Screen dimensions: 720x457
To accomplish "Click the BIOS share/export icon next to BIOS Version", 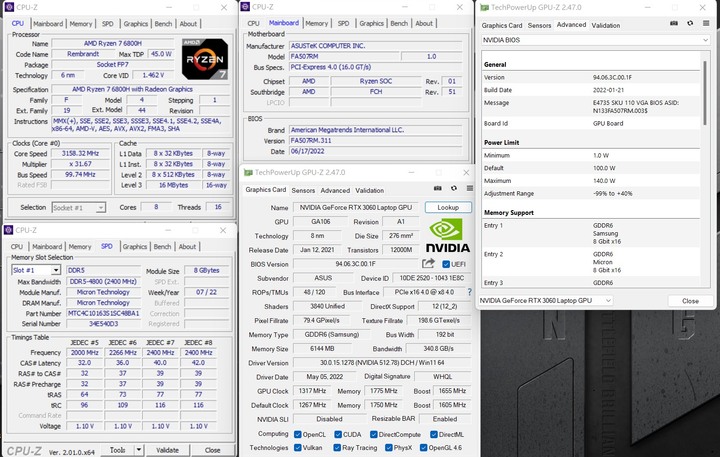I will click(x=428, y=264).
